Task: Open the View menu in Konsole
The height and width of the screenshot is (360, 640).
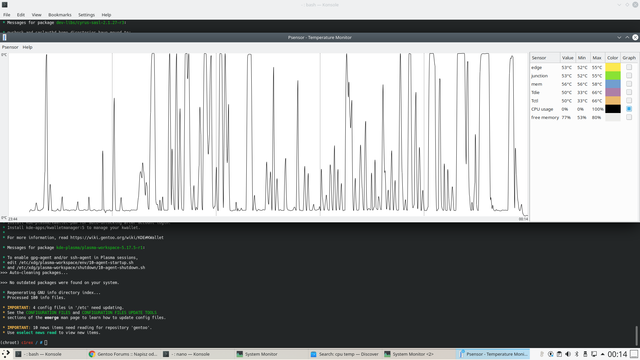Action: pyautogui.click(x=36, y=15)
